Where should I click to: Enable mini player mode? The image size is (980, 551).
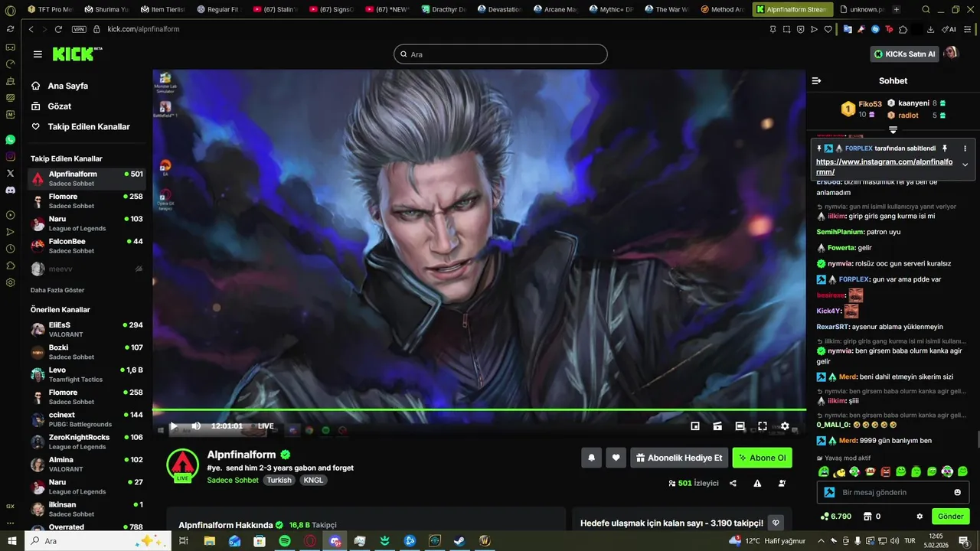(695, 426)
